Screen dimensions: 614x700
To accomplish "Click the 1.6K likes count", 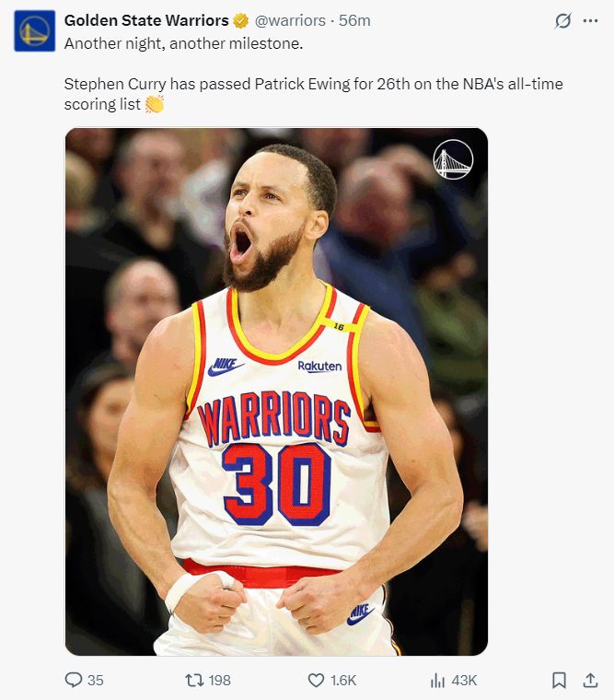I will (x=343, y=681).
